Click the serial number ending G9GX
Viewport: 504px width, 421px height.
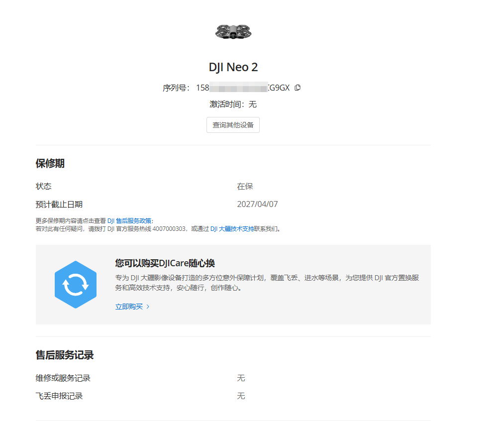(x=243, y=88)
